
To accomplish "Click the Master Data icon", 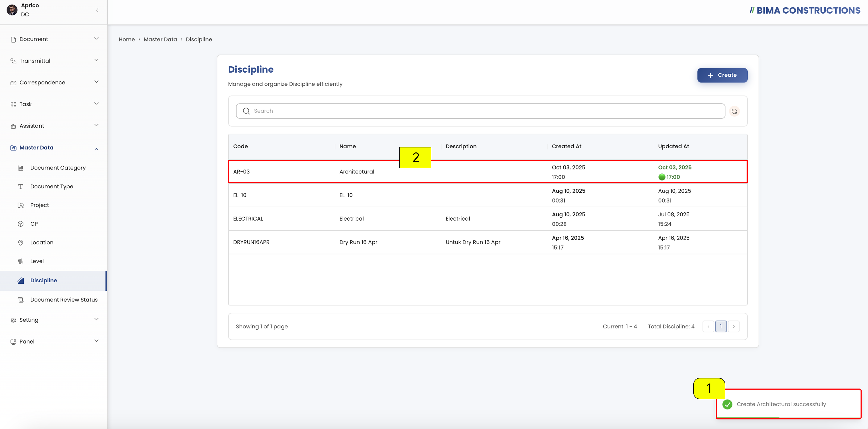I will [x=13, y=148].
